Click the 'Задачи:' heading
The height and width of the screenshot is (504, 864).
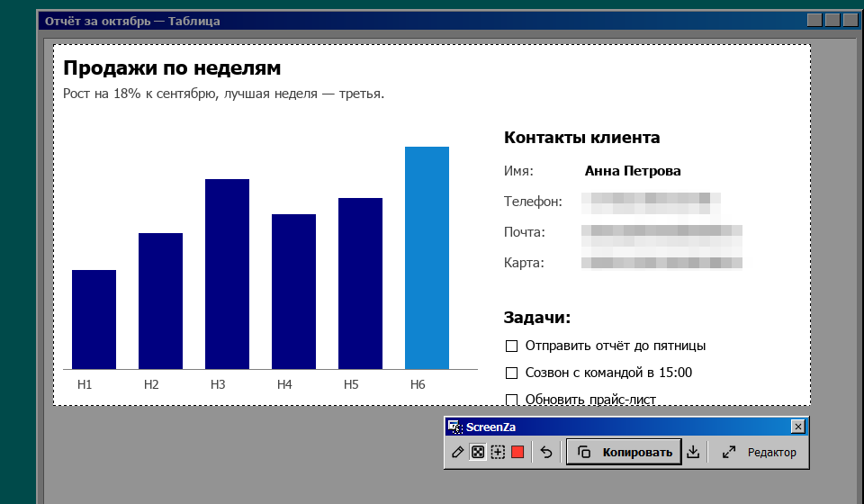point(537,318)
